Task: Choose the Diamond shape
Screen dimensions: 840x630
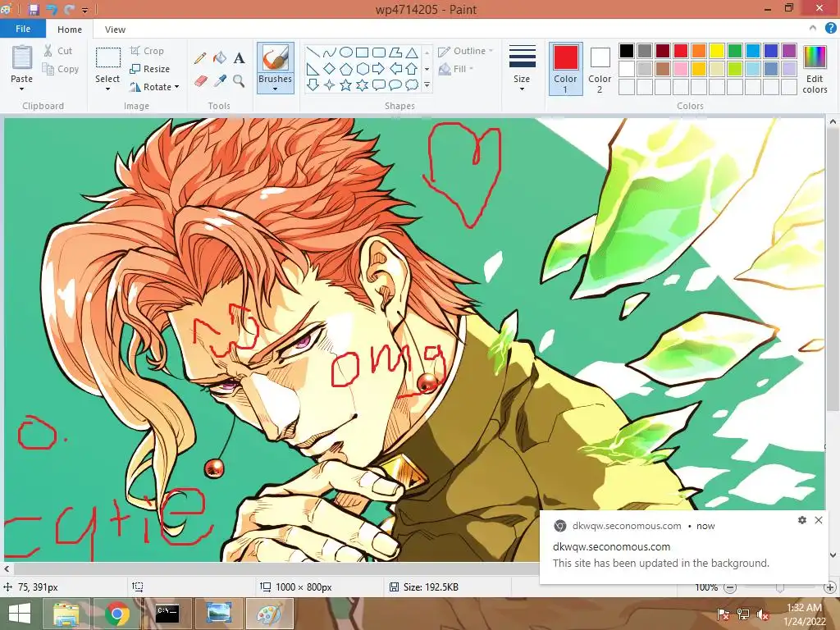Action: (330, 69)
